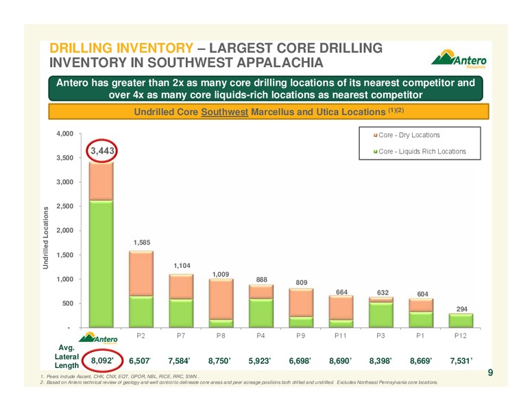Select the Core - Dry Locations legend swatch
532x411 pixels.
click(375, 136)
